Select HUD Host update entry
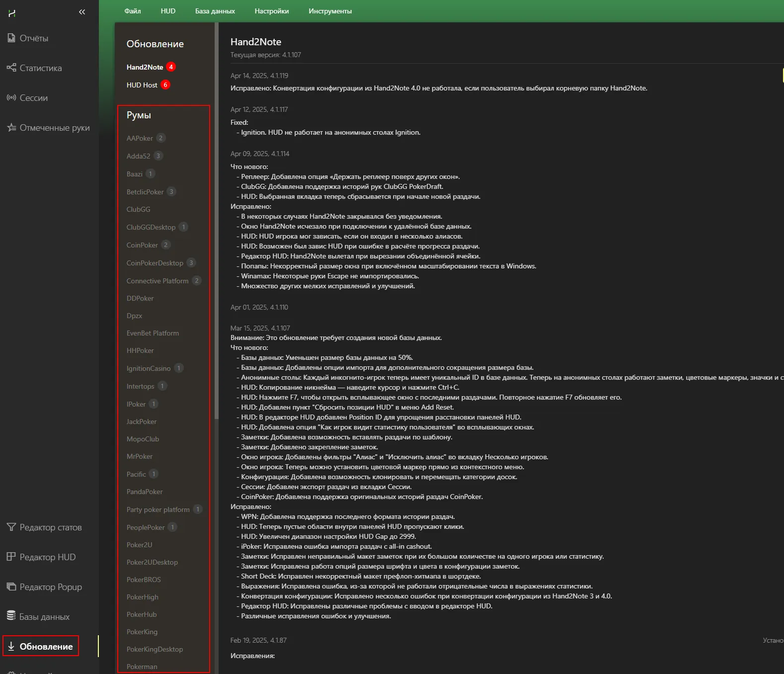 142,85
